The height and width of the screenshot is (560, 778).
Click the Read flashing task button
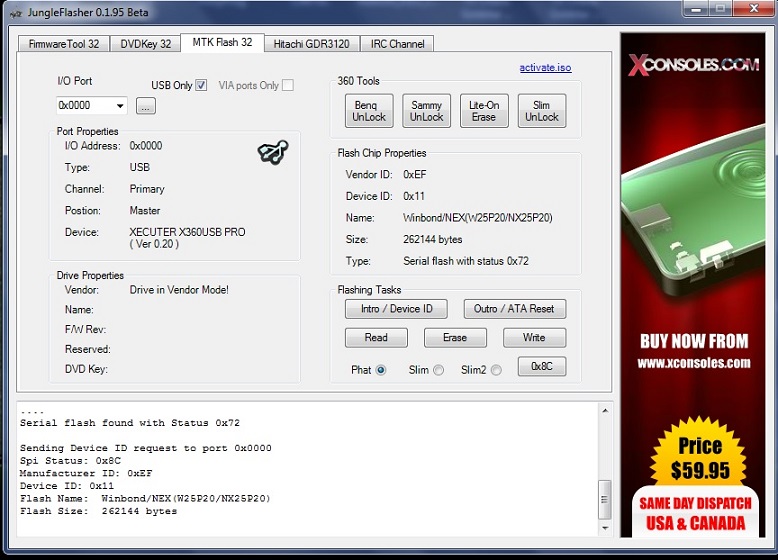coord(376,338)
